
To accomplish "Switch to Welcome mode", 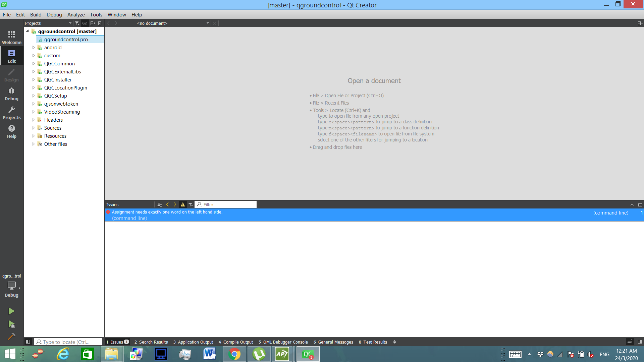I will tap(12, 38).
